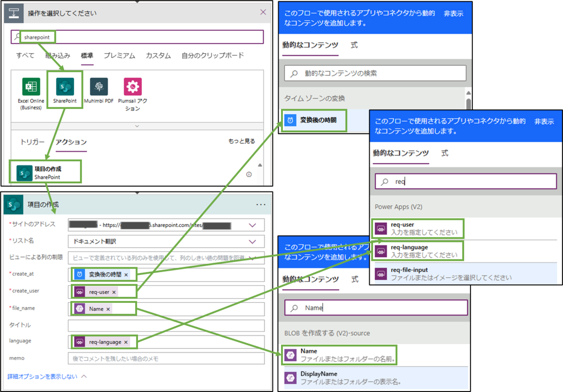The image size is (563, 392).
Task: Click the Power Apps (V2) section header
Action: pyautogui.click(x=397, y=206)
